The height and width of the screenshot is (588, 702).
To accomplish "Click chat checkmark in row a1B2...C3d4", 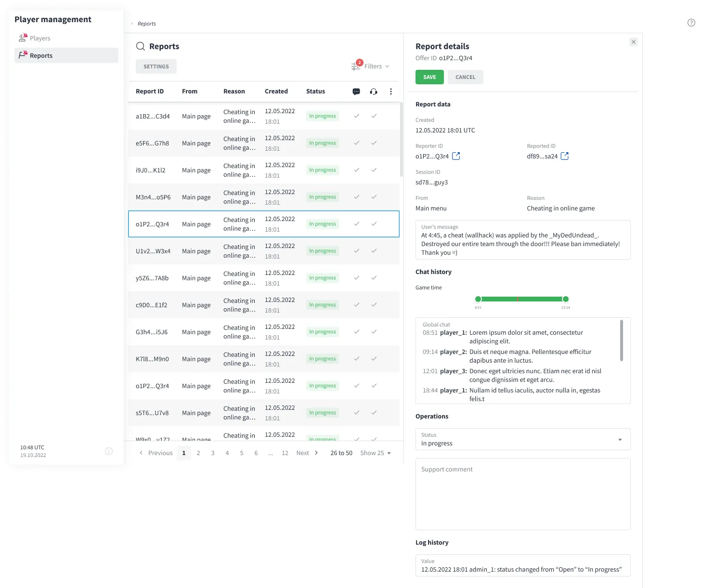I will [x=356, y=116].
